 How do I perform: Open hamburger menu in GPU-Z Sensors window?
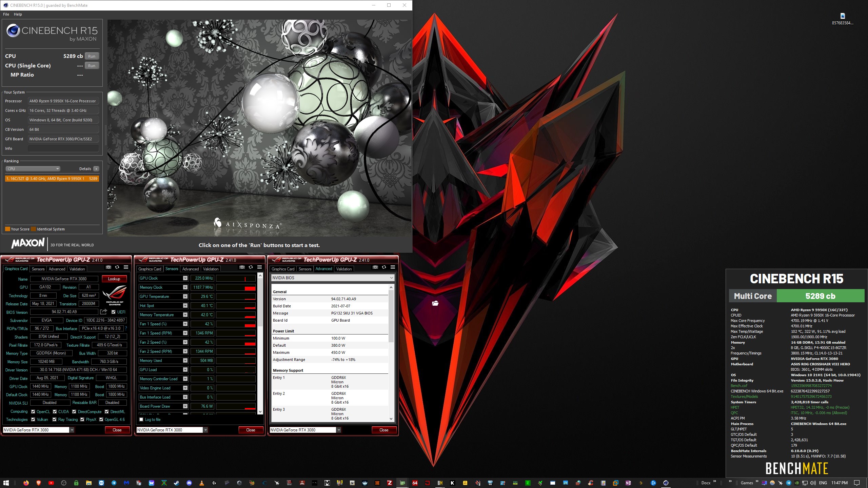point(260,267)
